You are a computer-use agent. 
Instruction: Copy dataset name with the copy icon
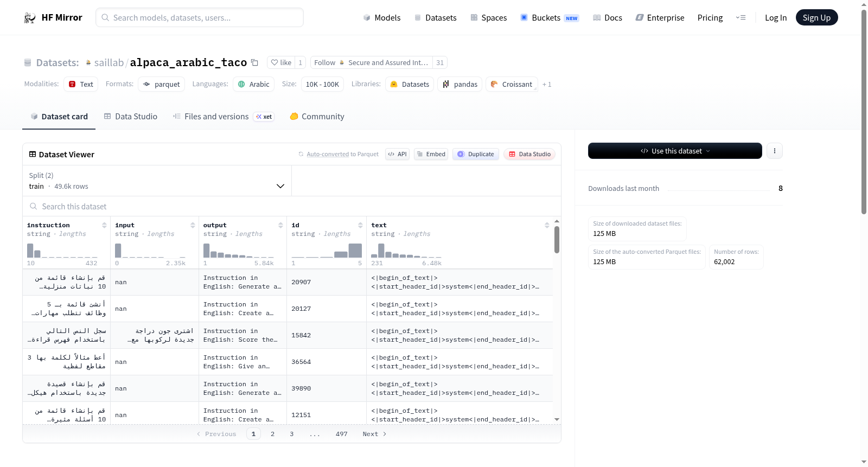pyautogui.click(x=254, y=62)
